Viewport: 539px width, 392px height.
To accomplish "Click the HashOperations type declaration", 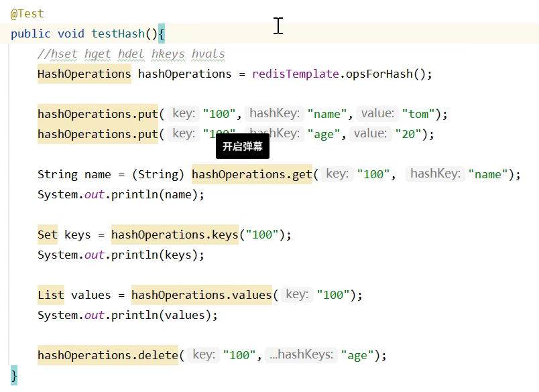I will pyautogui.click(x=84, y=74).
